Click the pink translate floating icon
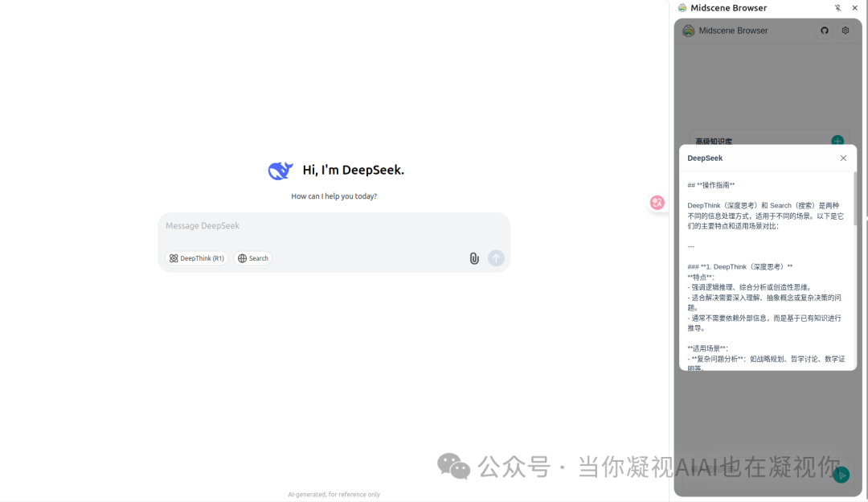This screenshot has height=502, width=868. tap(657, 203)
